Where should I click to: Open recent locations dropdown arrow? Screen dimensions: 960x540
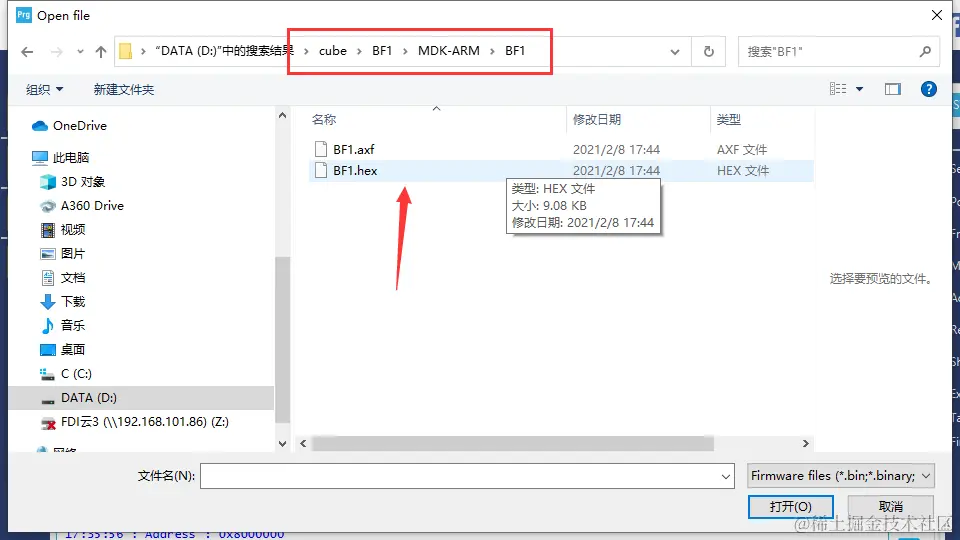point(80,52)
